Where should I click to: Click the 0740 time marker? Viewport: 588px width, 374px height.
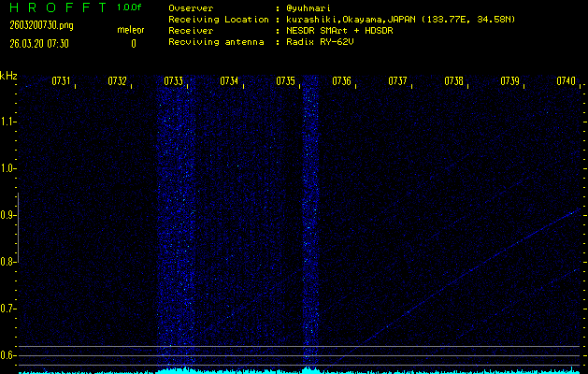(x=566, y=81)
